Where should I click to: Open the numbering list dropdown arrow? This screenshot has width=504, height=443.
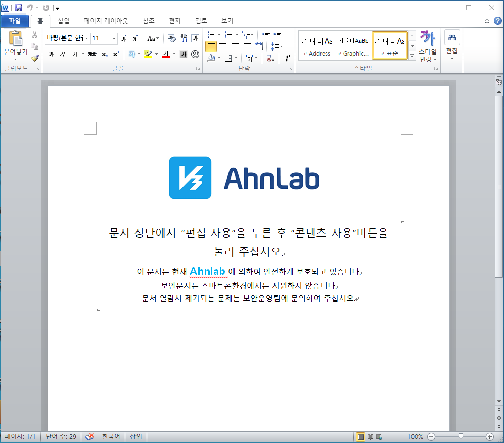coord(237,35)
